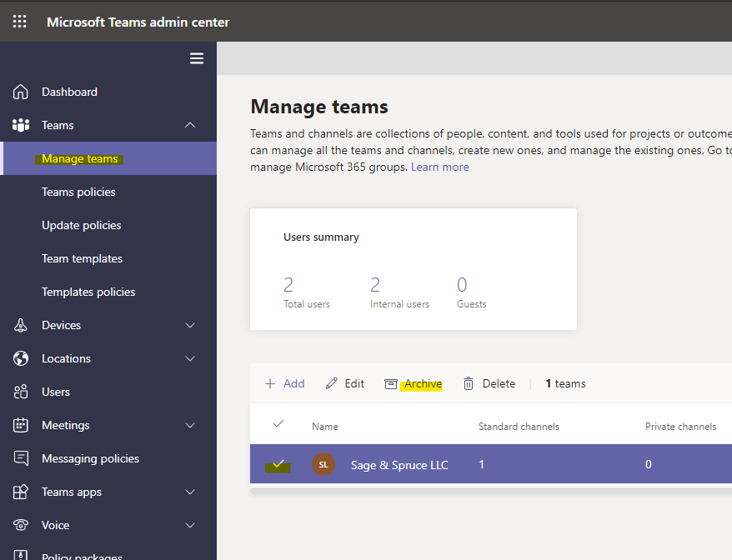Sort by the Standard channels column header

point(519,427)
